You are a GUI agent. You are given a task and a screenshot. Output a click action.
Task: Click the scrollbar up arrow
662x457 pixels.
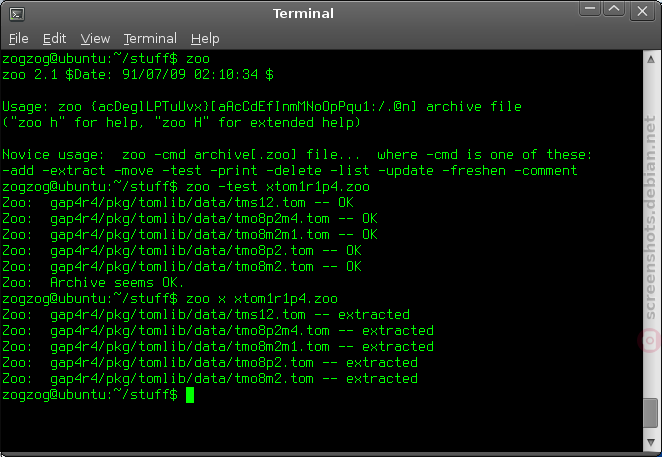pyautogui.click(x=651, y=60)
